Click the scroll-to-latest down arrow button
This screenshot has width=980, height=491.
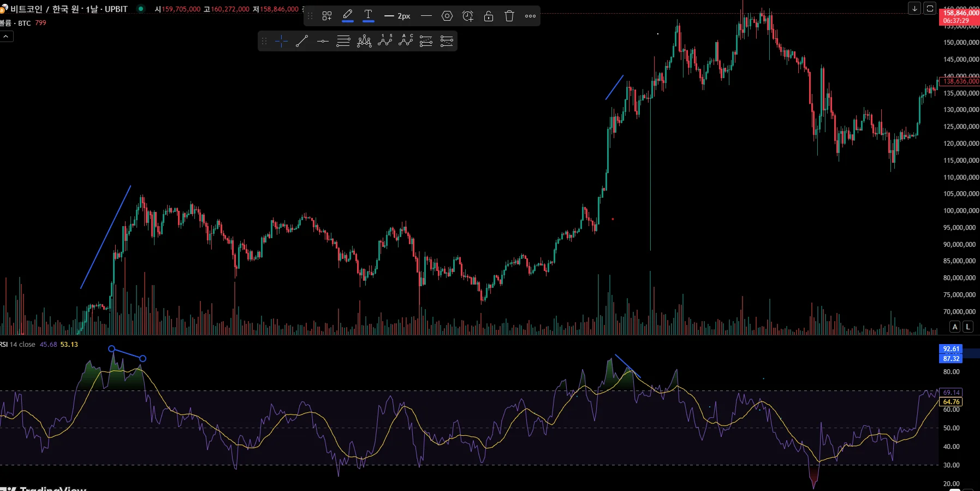(914, 8)
